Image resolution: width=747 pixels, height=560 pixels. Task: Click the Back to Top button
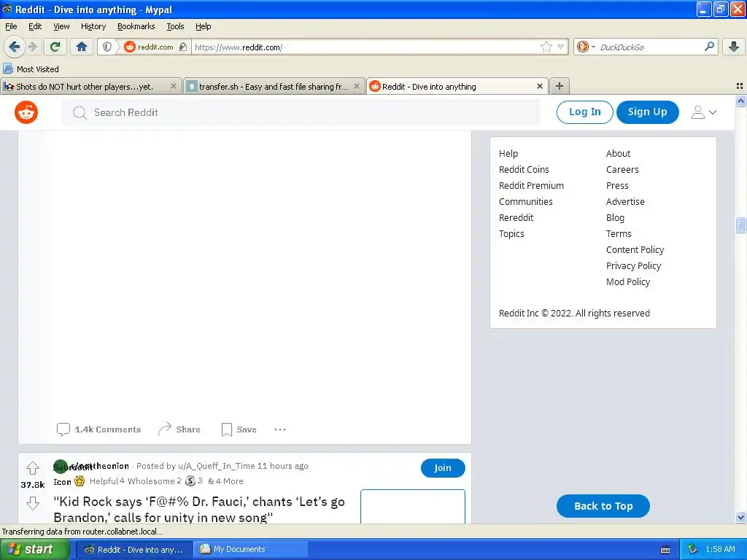603,506
